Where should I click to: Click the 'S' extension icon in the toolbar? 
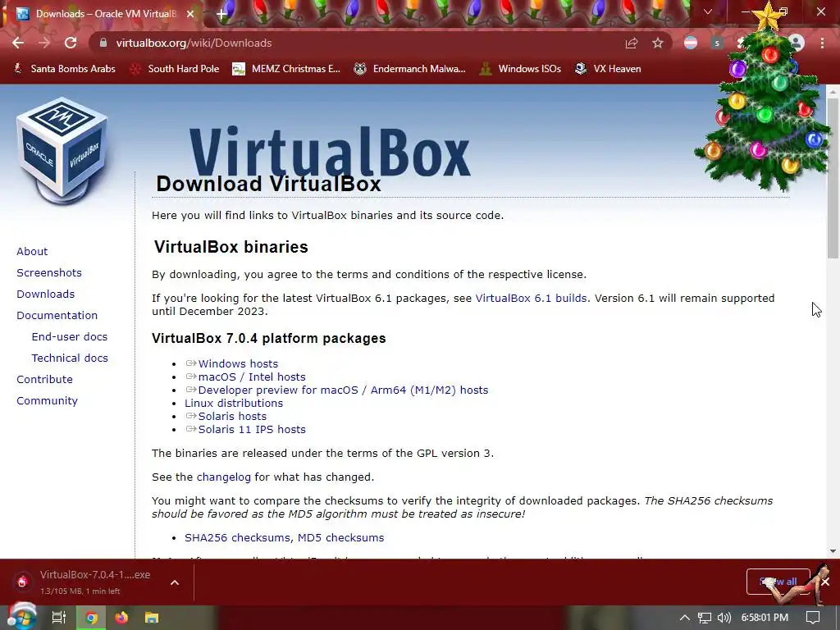[717, 43]
